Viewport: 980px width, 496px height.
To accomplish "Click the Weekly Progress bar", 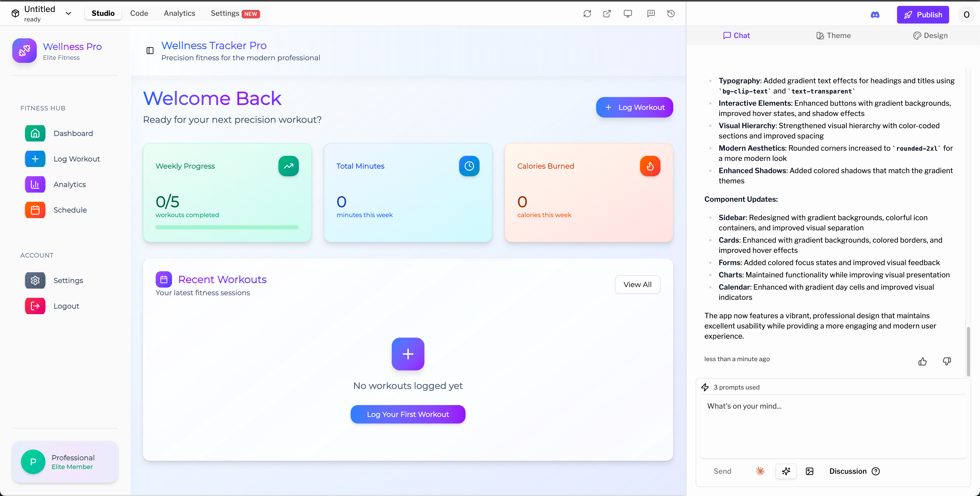I will (x=227, y=227).
